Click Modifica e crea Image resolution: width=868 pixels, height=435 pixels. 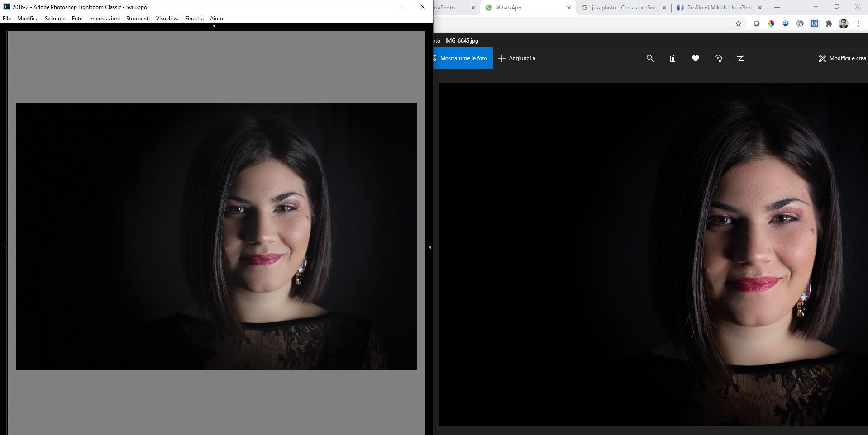pos(842,58)
